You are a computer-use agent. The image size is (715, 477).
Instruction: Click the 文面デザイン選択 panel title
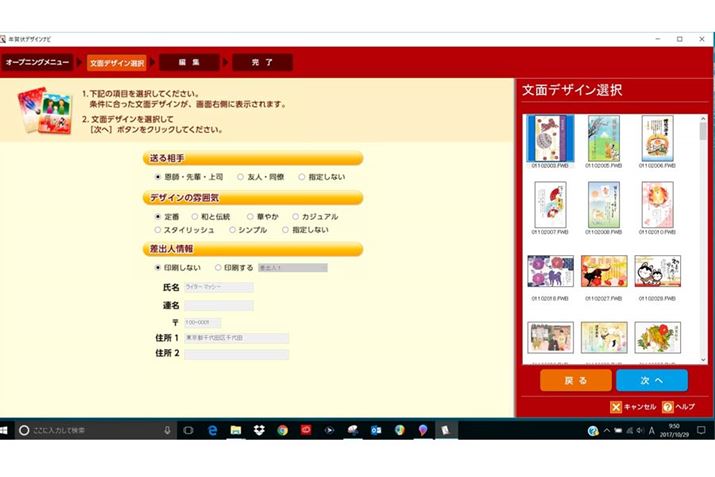[572, 90]
